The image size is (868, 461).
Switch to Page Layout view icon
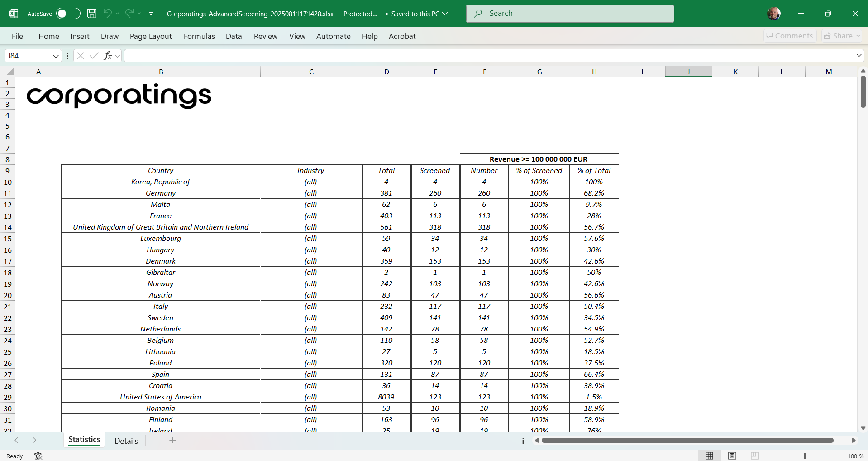click(732, 456)
